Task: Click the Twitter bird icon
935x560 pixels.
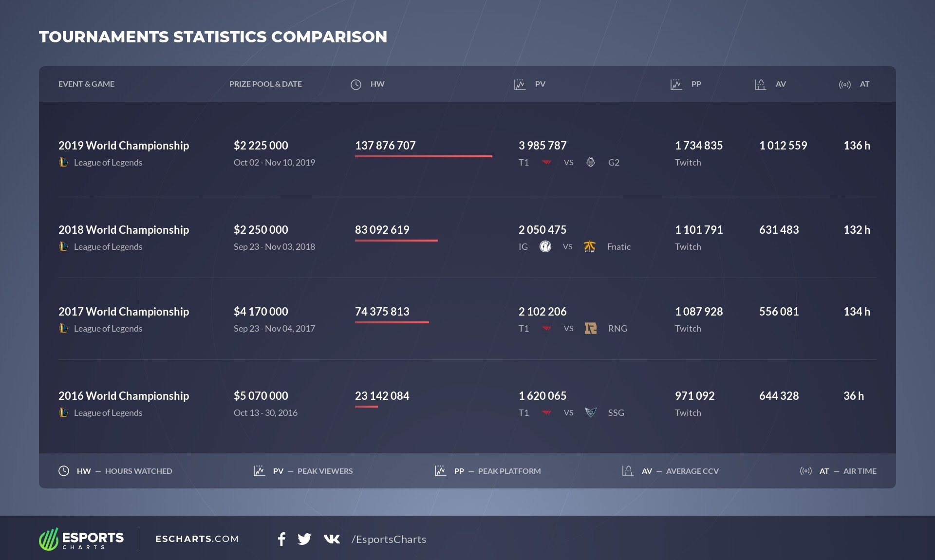Action: click(304, 539)
